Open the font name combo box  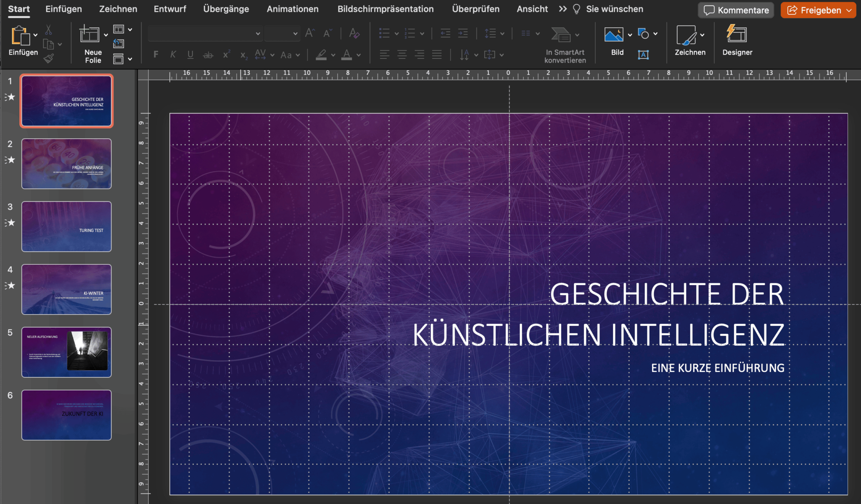click(205, 33)
